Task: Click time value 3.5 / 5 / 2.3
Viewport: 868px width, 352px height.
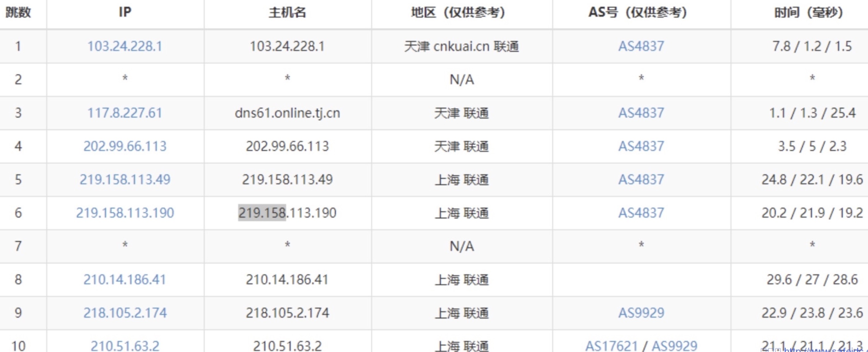Action: click(x=812, y=146)
